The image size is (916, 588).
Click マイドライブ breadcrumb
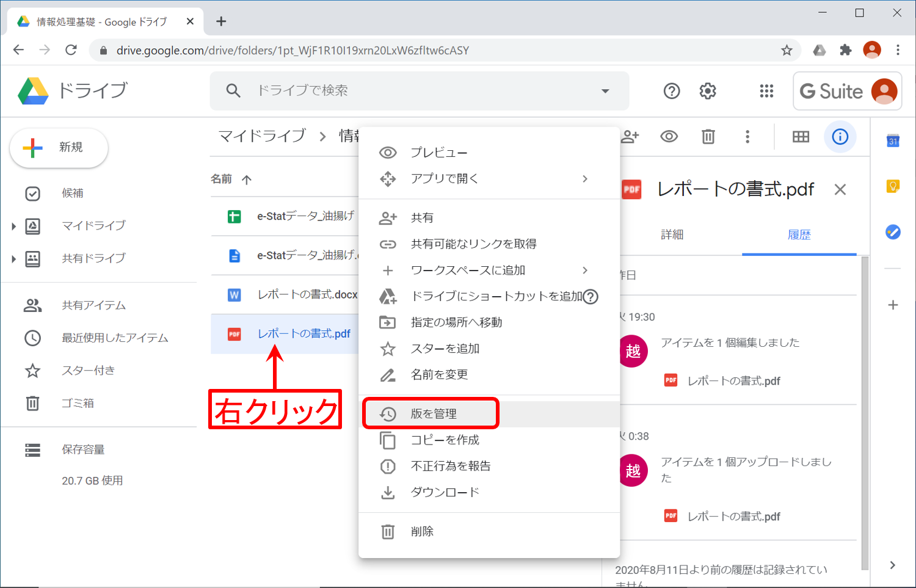pyautogui.click(x=262, y=136)
